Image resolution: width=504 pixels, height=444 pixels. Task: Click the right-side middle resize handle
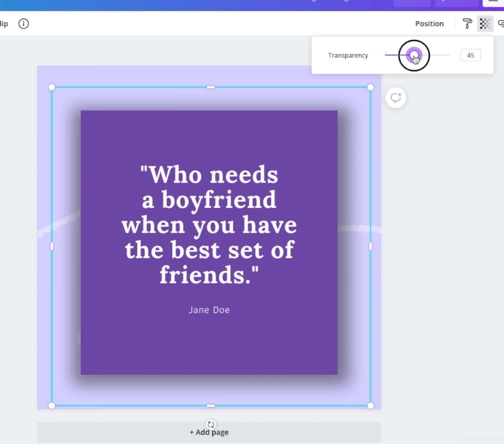coord(370,246)
